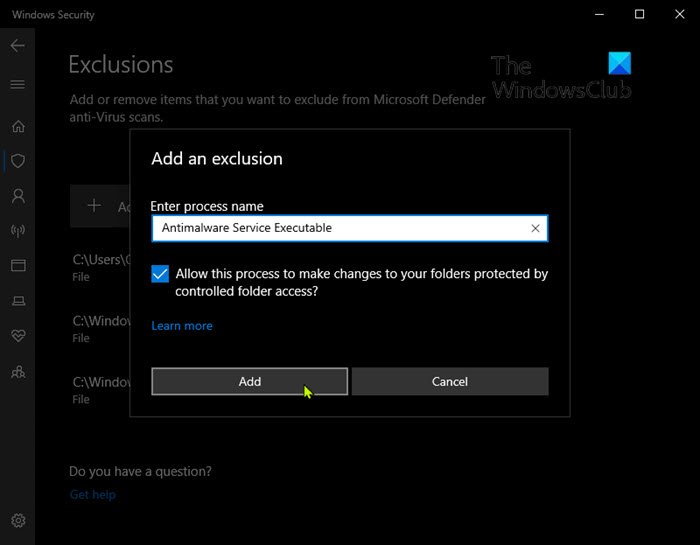
Task: Dismiss dialog with Cancel button
Action: pyautogui.click(x=450, y=381)
